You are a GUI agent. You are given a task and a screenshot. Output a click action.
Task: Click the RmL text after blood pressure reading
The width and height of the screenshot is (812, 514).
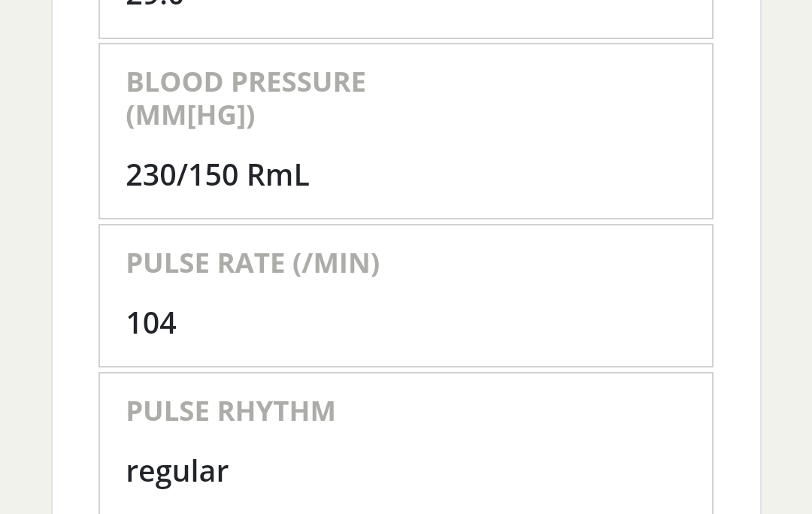[277, 175]
